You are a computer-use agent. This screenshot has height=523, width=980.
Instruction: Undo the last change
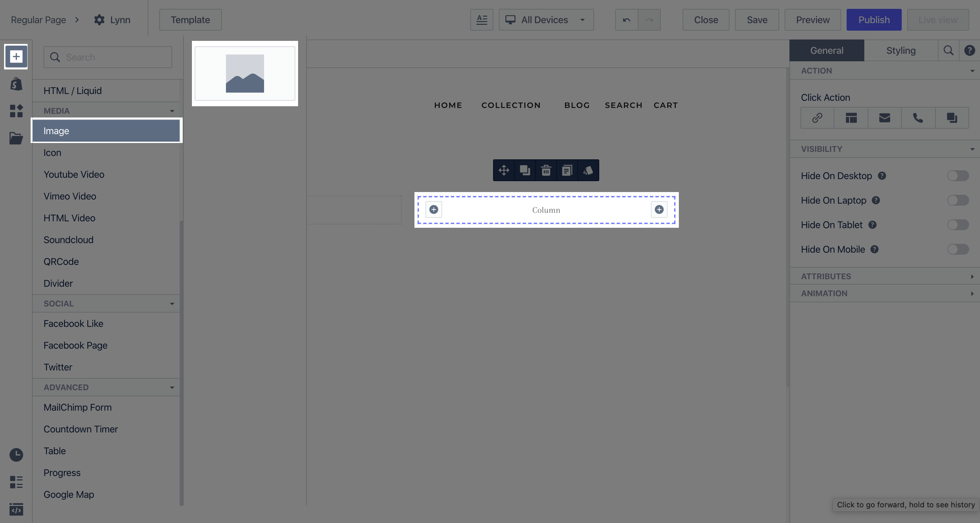pyautogui.click(x=626, y=20)
